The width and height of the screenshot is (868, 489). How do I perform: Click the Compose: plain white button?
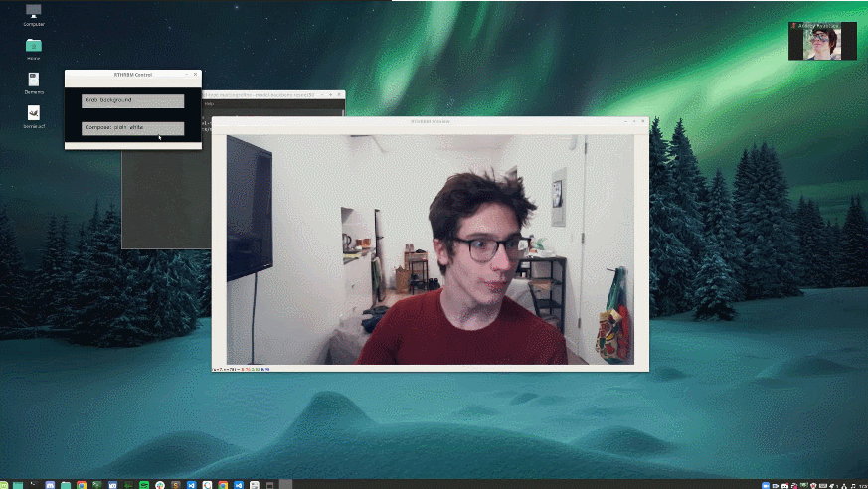pos(133,128)
